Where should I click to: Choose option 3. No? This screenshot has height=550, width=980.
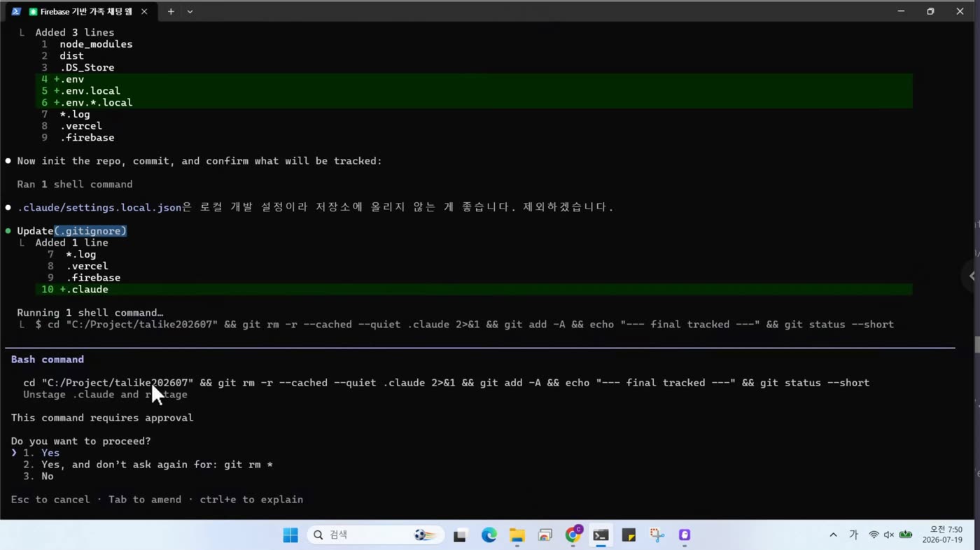click(38, 477)
